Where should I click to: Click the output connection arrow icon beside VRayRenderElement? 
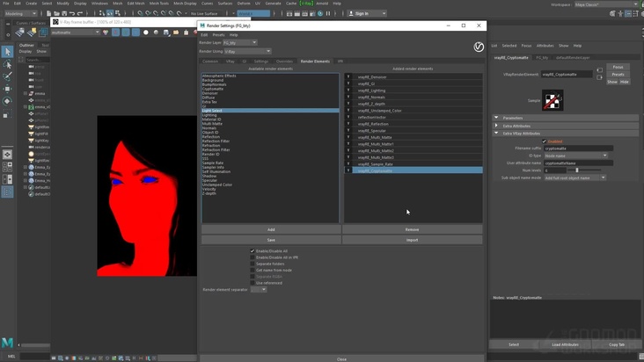click(x=599, y=77)
